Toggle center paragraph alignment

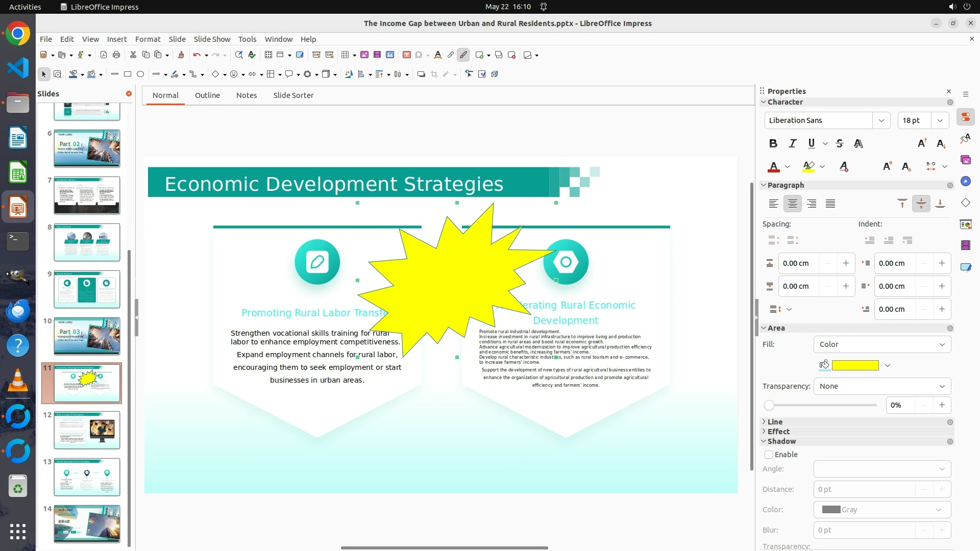(x=792, y=204)
